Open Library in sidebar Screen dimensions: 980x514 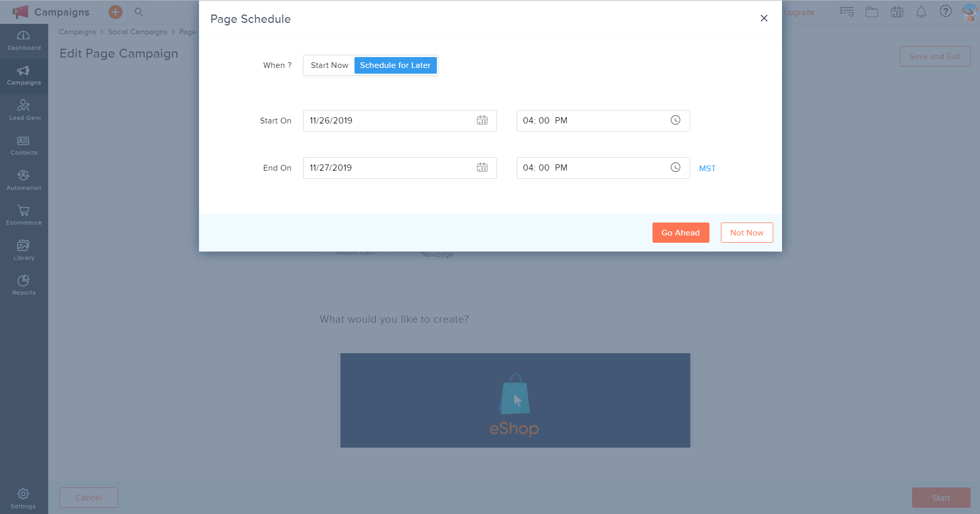(24, 251)
